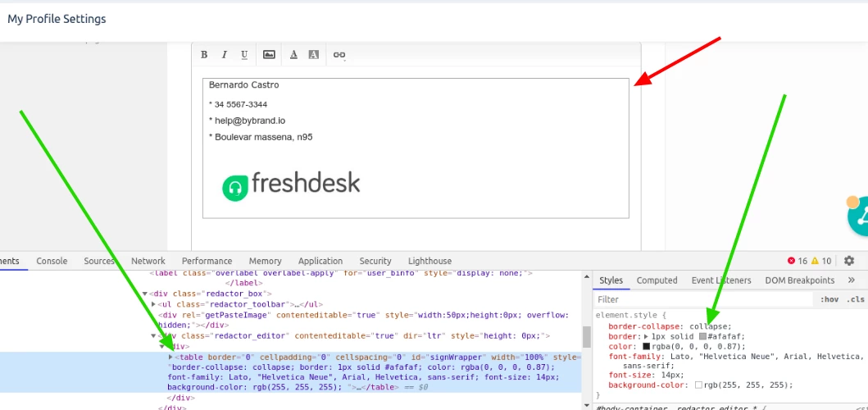
Task: Expand the redactor_toolbar ul node
Action: click(153, 304)
